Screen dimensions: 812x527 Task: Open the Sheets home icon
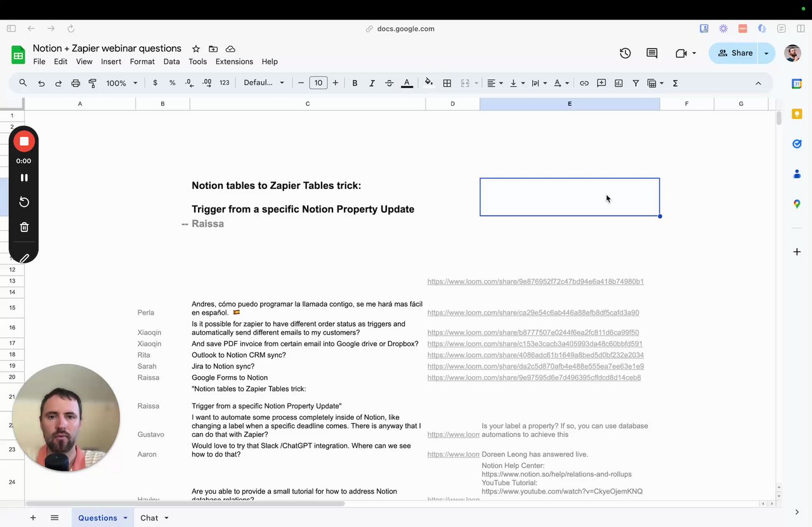[18, 55]
